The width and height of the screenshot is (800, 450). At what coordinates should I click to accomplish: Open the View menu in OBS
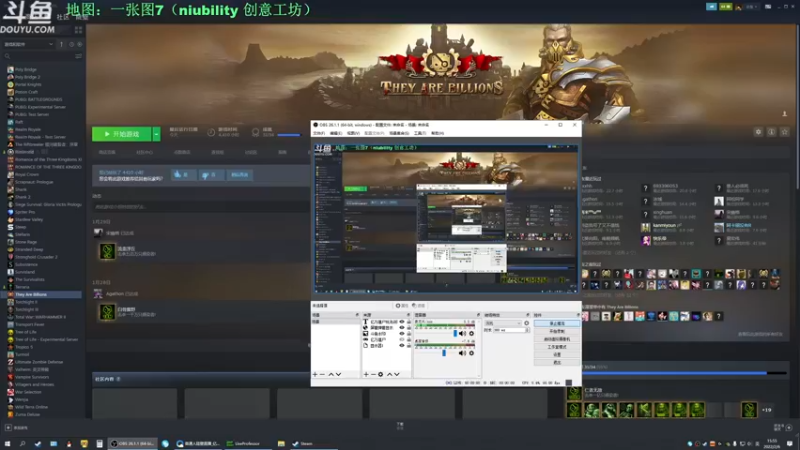[353, 133]
